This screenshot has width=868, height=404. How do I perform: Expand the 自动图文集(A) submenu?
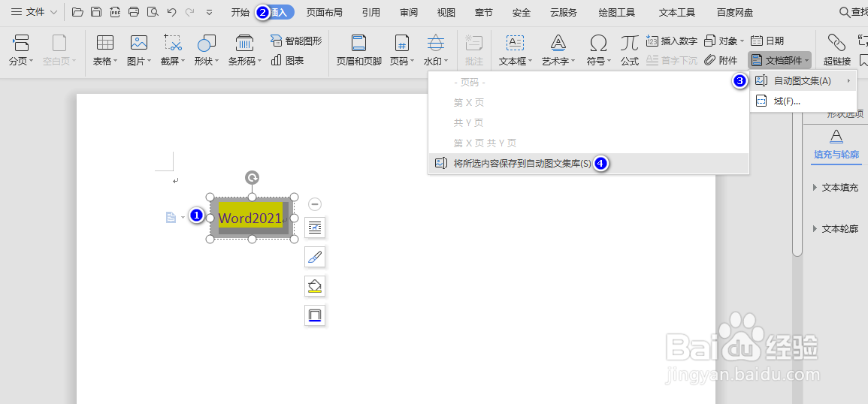tap(803, 81)
